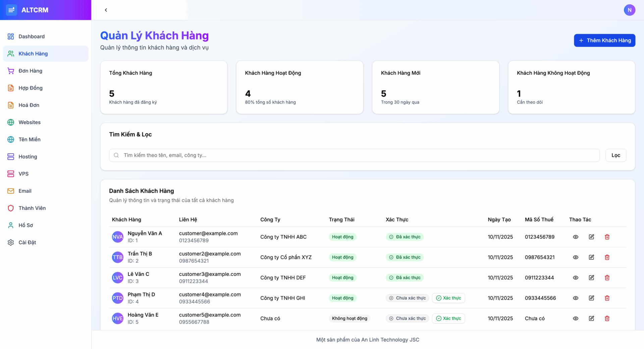Click the Email envelope icon
Screen dimensions: 644x349
[10, 191]
